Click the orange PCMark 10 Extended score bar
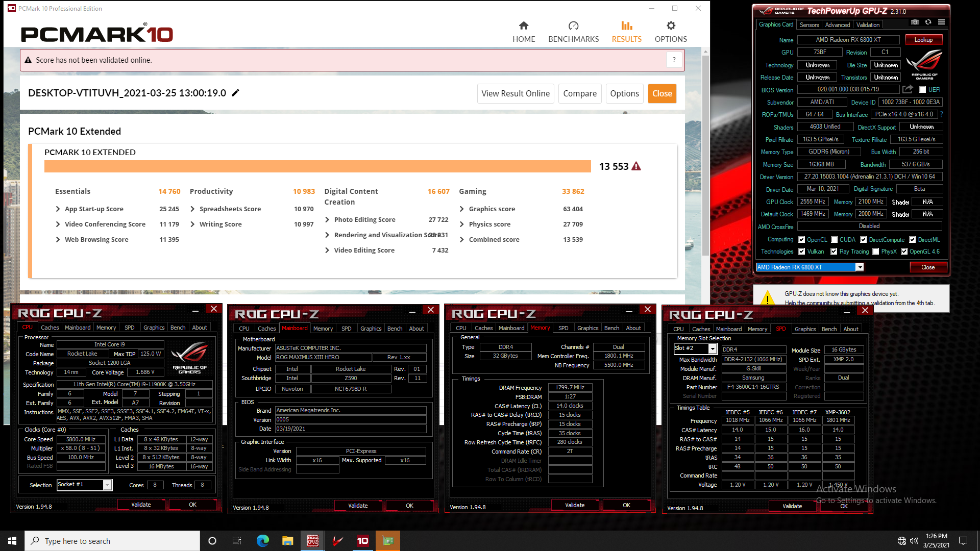The width and height of the screenshot is (980, 551). [x=317, y=166]
